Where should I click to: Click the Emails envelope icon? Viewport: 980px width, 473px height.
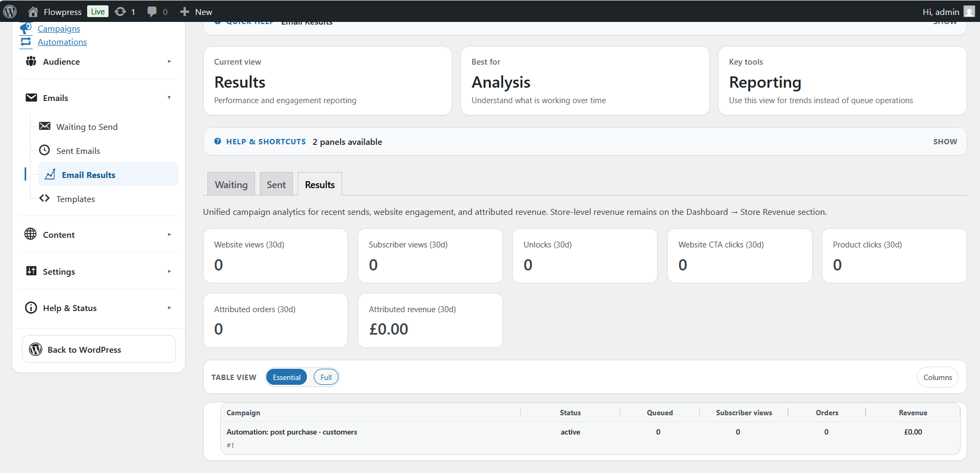(x=32, y=98)
